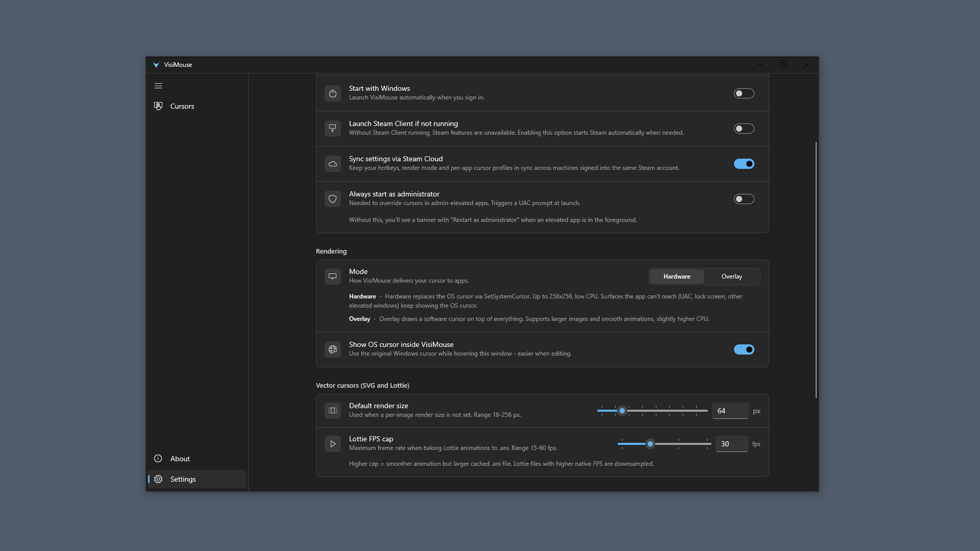Click the 'Always start as administrator' label

coord(394,194)
